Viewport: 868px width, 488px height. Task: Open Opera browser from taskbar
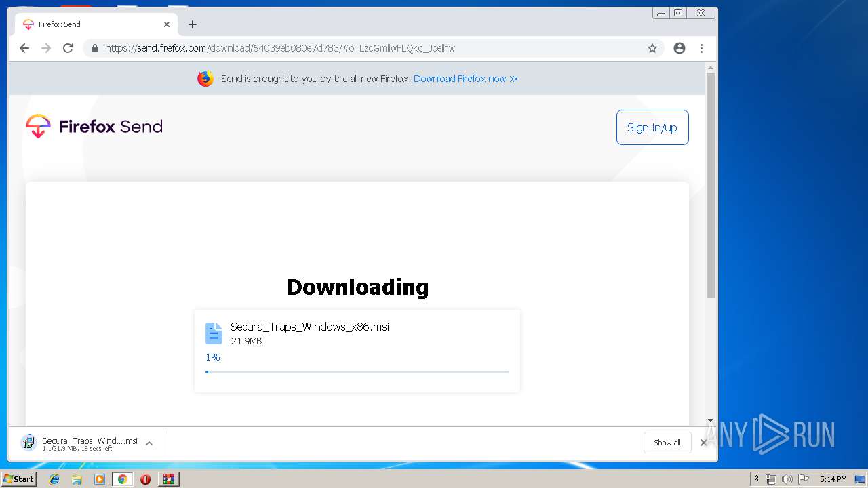click(x=145, y=479)
